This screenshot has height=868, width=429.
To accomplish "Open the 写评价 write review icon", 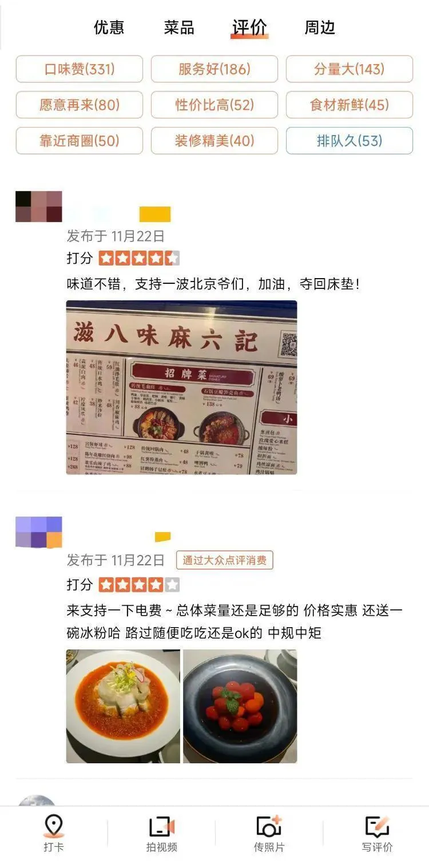I will click(x=377, y=827).
